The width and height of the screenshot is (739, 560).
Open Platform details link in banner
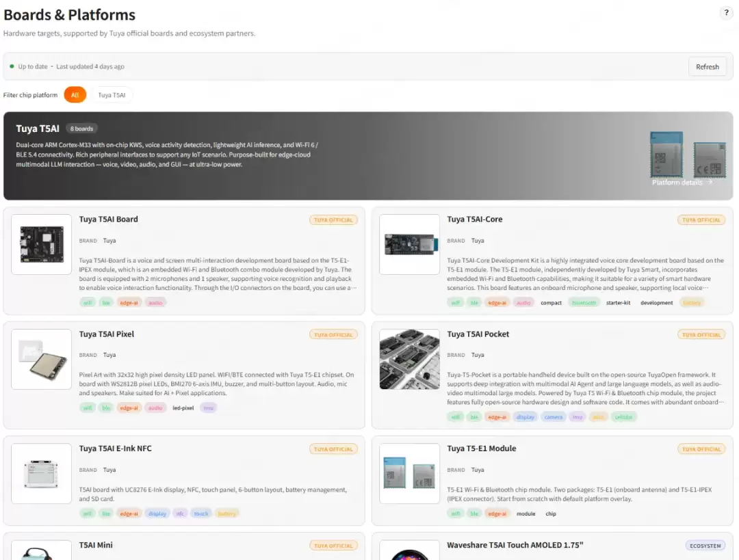682,183
